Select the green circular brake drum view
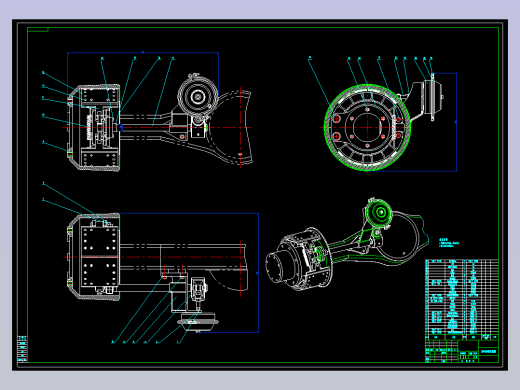 [x=367, y=128]
